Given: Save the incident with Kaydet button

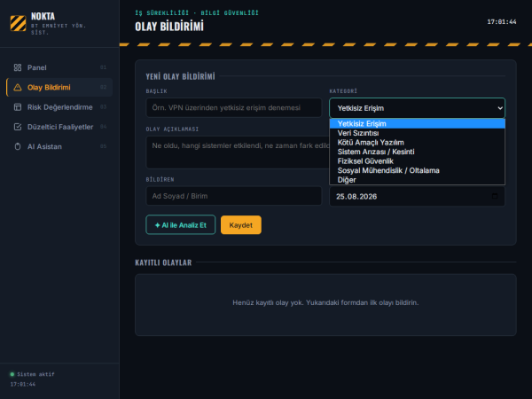Looking at the screenshot, I should coord(241,225).
